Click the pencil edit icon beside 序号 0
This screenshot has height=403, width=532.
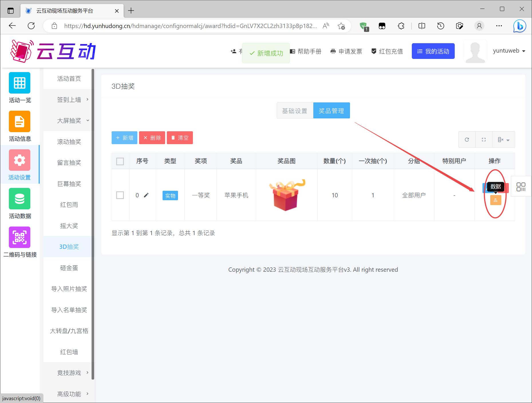click(x=146, y=195)
